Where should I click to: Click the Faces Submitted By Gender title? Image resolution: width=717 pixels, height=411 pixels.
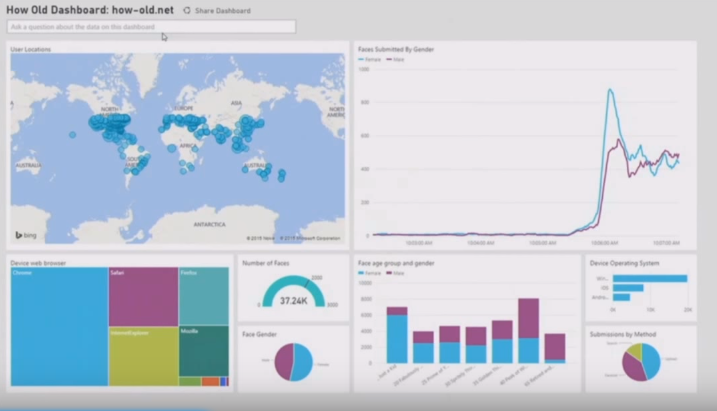pyautogui.click(x=396, y=49)
